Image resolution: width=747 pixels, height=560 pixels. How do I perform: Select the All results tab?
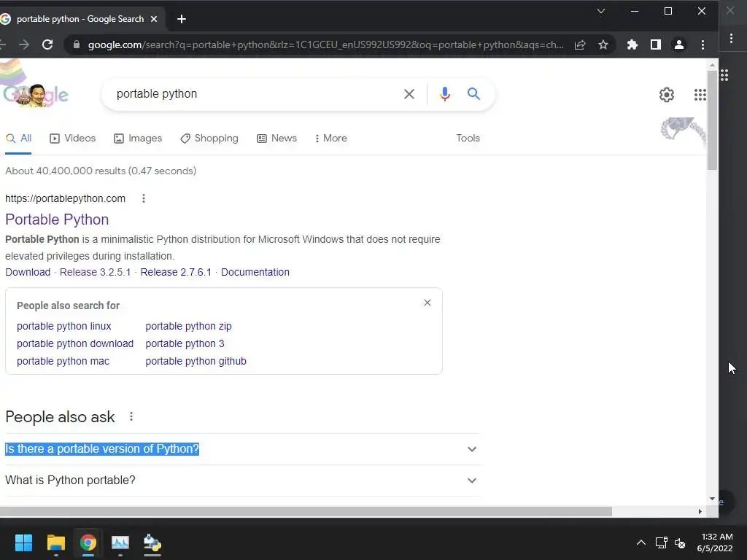coord(18,138)
